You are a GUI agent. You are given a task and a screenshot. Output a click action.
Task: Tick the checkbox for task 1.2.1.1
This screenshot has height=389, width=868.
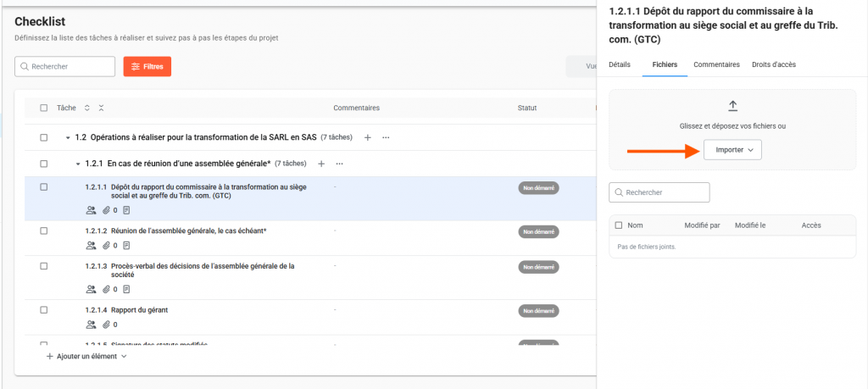coord(44,187)
